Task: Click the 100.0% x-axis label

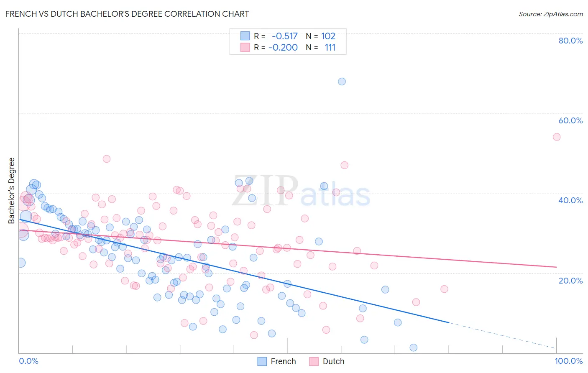Action: [569, 361]
